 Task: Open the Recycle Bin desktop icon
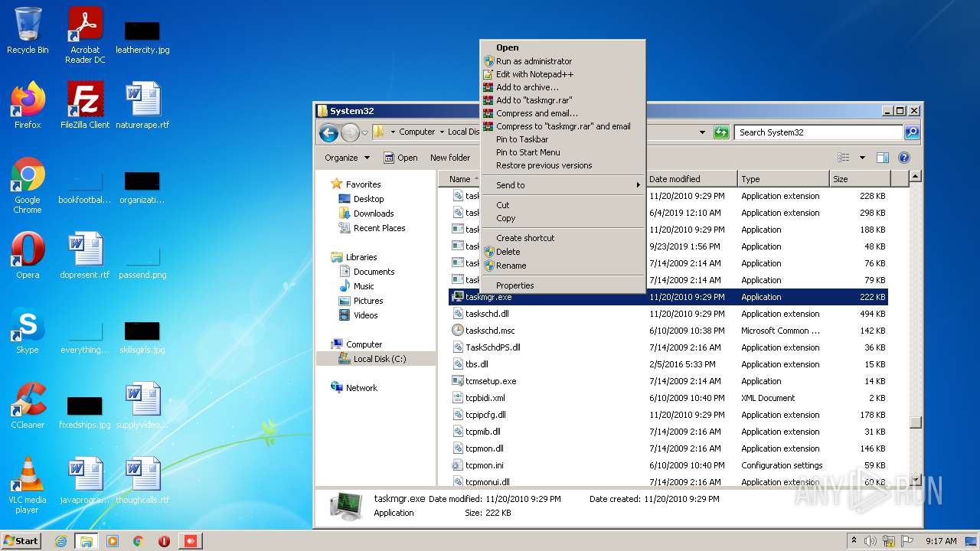click(28, 31)
